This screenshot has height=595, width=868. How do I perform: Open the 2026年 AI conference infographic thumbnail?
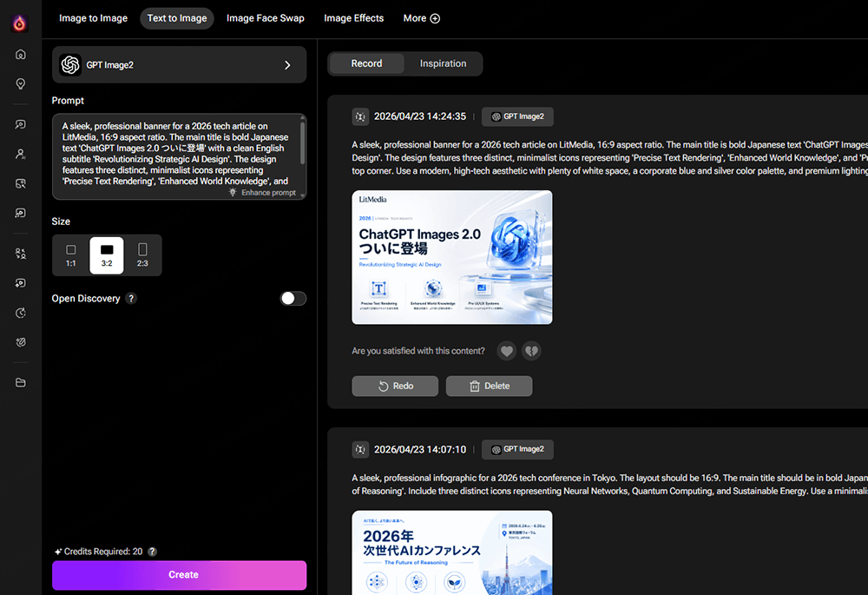(x=452, y=552)
